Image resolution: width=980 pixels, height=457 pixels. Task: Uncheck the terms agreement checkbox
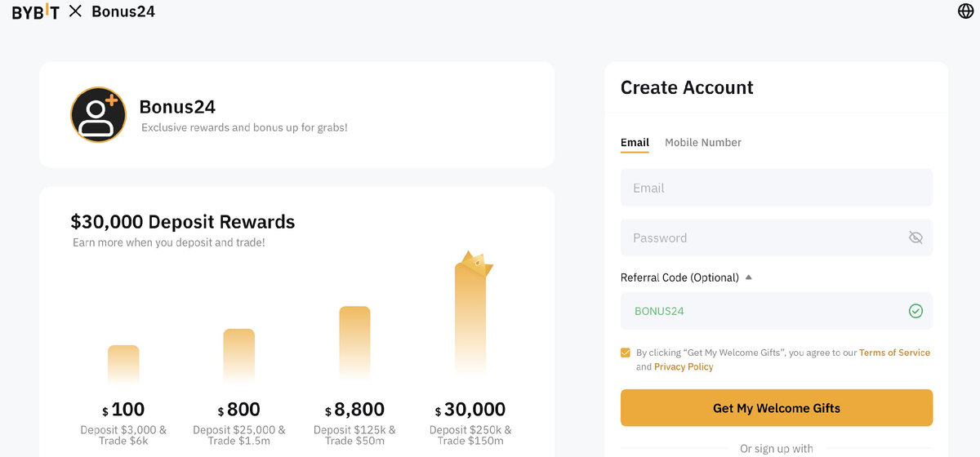pos(626,353)
